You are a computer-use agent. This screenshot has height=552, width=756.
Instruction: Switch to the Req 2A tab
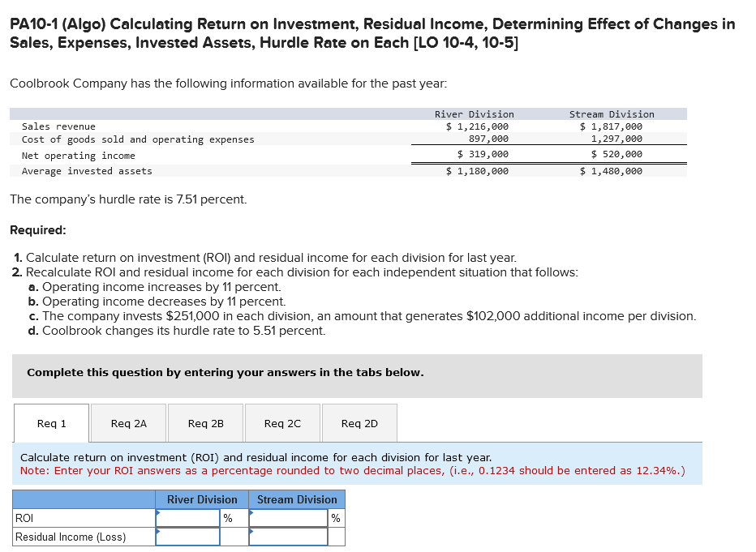pyautogui.click(x=128, y=422)
